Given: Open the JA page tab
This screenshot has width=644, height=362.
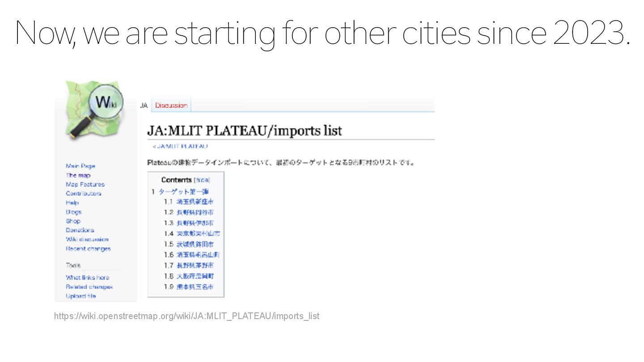Looking at the screenshot, I should pos(144,105).
